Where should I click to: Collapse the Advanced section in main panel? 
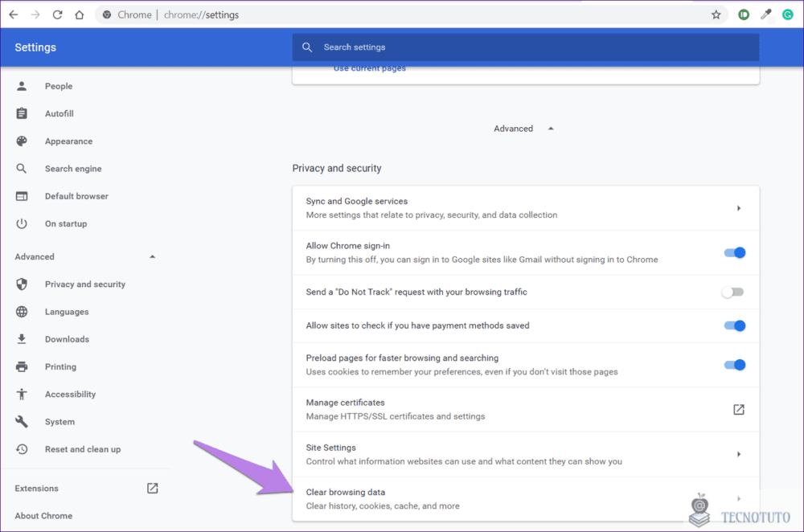click(551, 129)
